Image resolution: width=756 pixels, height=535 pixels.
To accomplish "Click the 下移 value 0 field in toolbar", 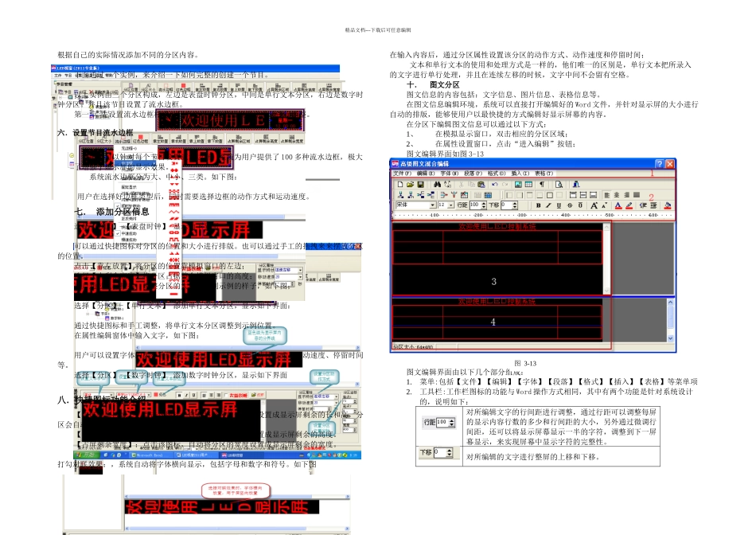I will pos(507,205).
